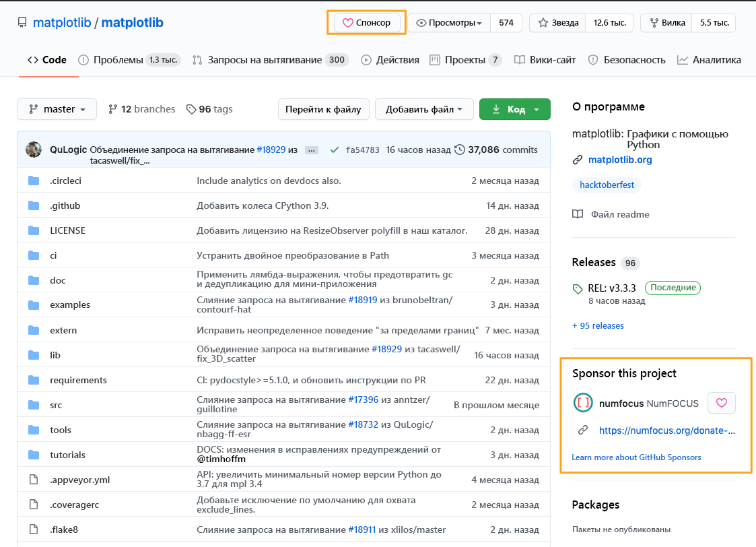Click the matplotlib.org link chain icon
756x547 pixels.
point(577,160)
